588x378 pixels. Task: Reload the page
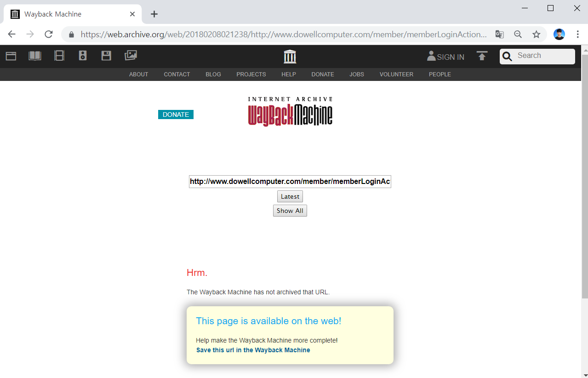(x=49, y=34)
